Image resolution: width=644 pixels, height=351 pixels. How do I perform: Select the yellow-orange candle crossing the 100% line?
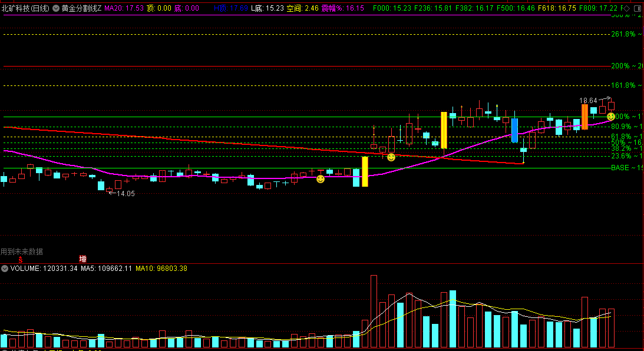point(444,130)
